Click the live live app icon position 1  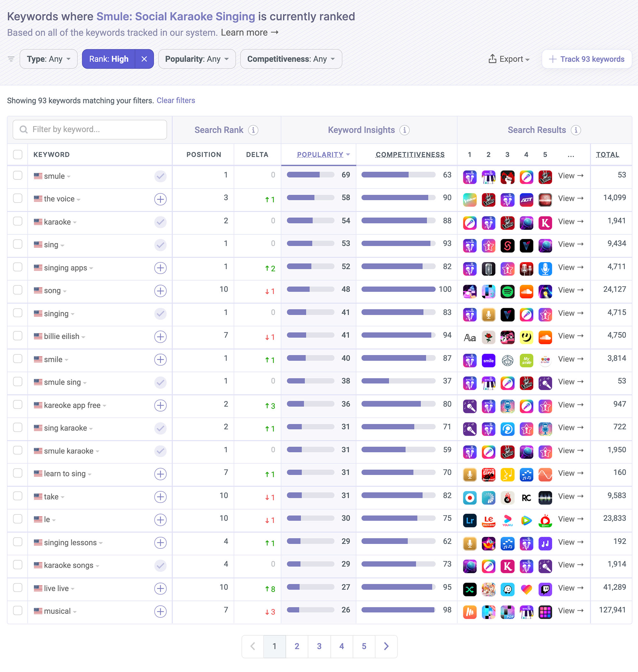(470, 588)
